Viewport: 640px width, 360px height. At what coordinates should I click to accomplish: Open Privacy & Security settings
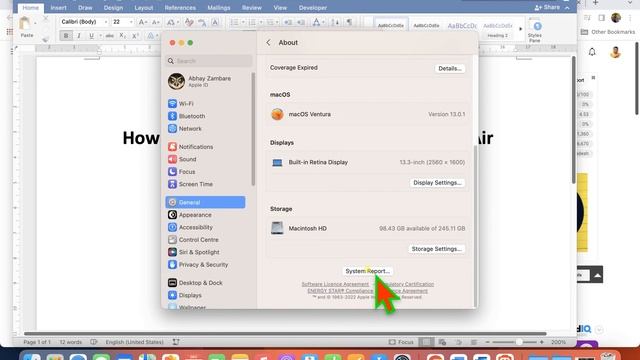pyautogui.click(x=198, y=264)
